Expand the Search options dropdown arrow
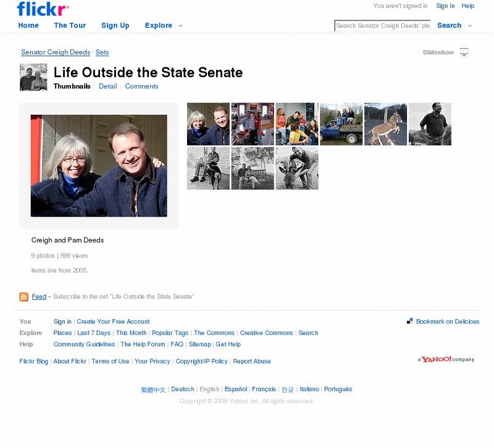494x448 pixels. point(470,26)
